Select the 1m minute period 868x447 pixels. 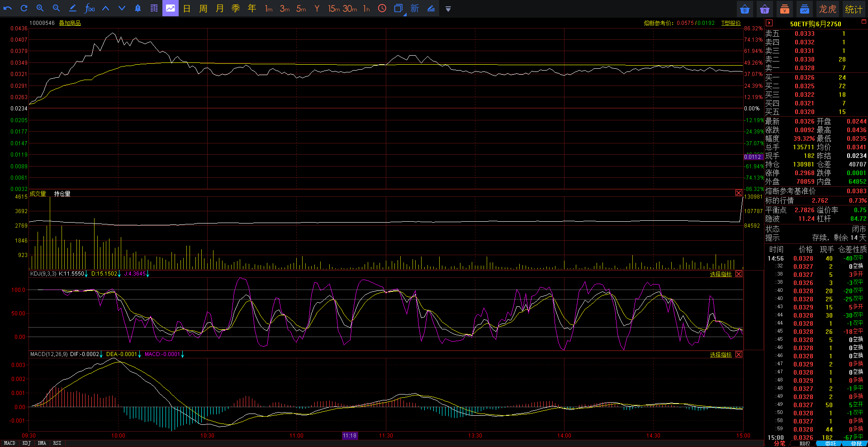point(269,9)
